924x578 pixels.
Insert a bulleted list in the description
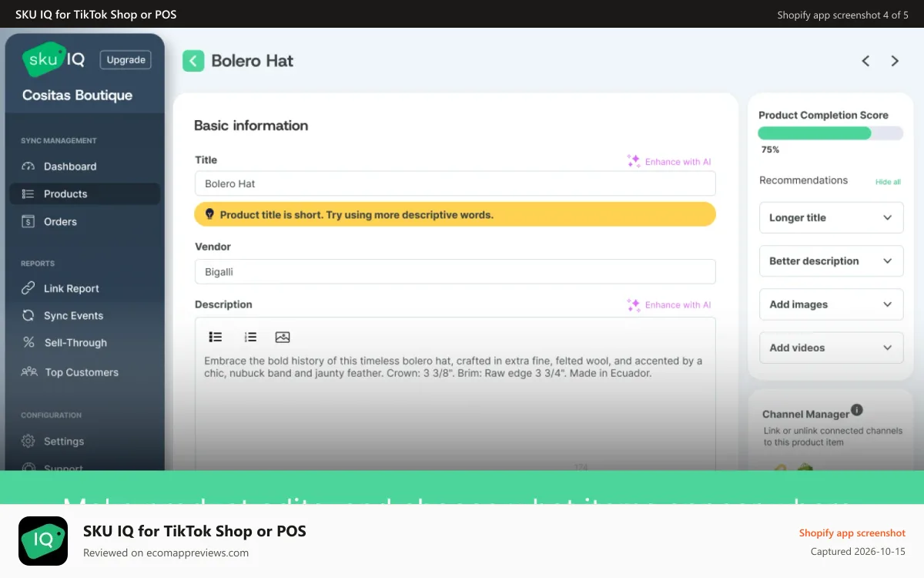216,337
